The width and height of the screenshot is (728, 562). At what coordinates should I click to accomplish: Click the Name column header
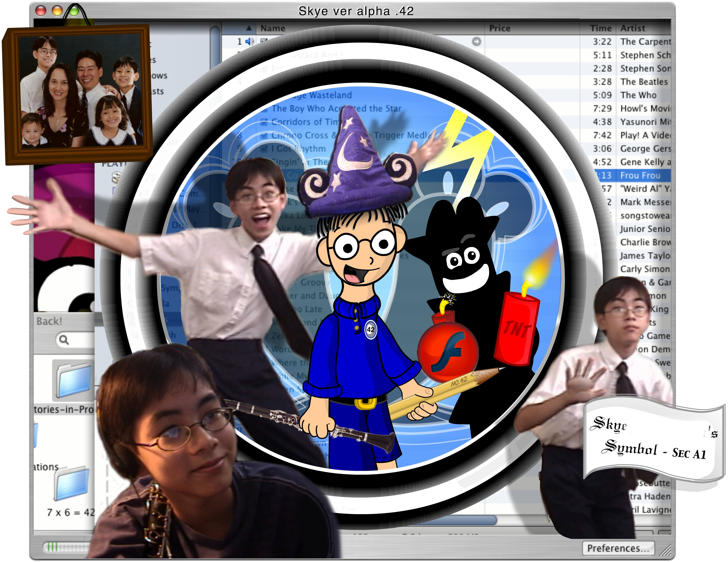coord(273,28)
